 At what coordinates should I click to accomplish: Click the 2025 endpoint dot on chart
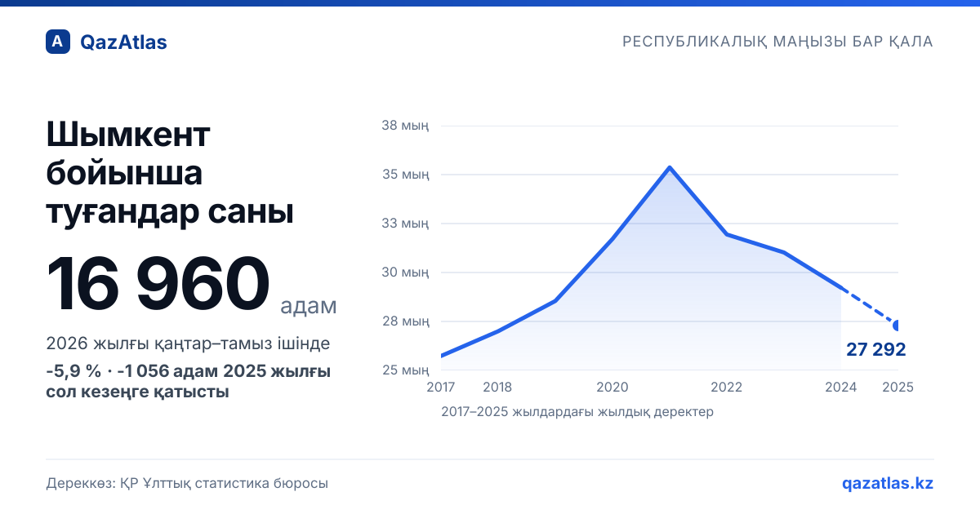click(896, 326)
